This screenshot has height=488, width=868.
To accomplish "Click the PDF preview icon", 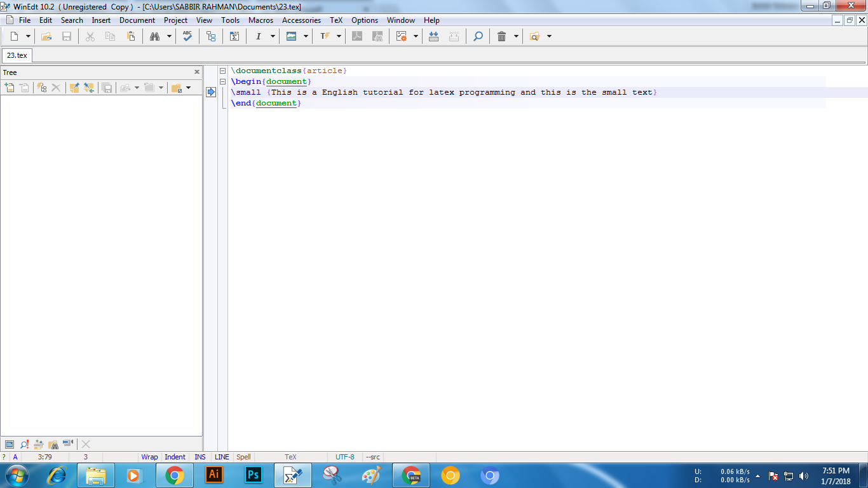I will coord(357,37).
